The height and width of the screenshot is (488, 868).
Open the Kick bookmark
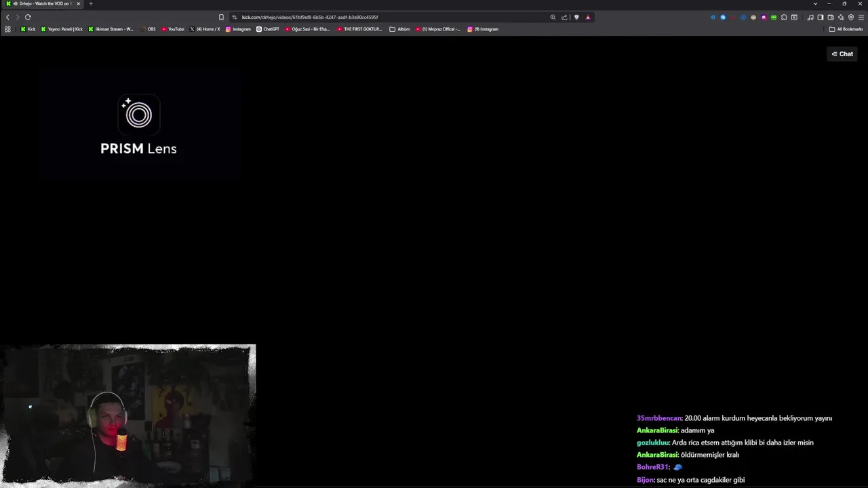(28, 29)
